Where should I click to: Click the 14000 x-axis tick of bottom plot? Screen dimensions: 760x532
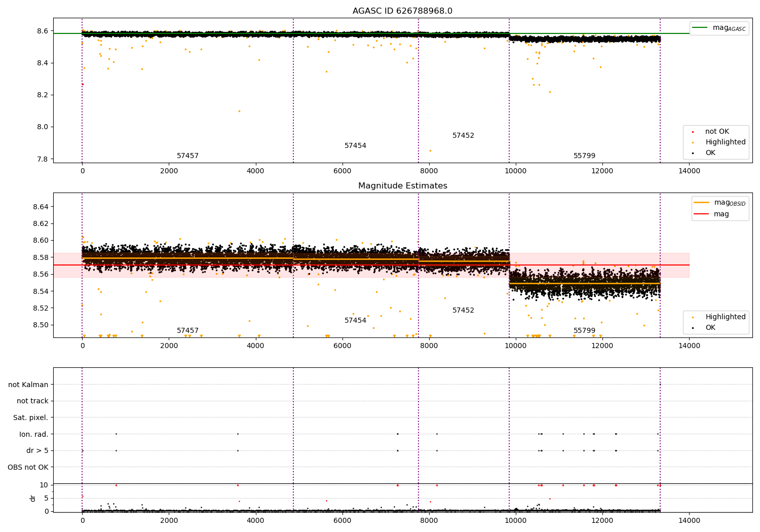click(689, 521)
